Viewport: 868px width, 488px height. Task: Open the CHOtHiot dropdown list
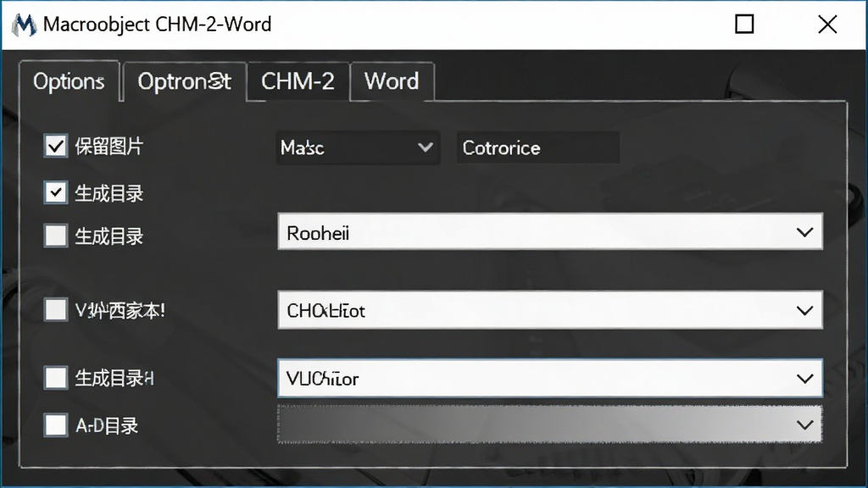(x=549, y=310)
